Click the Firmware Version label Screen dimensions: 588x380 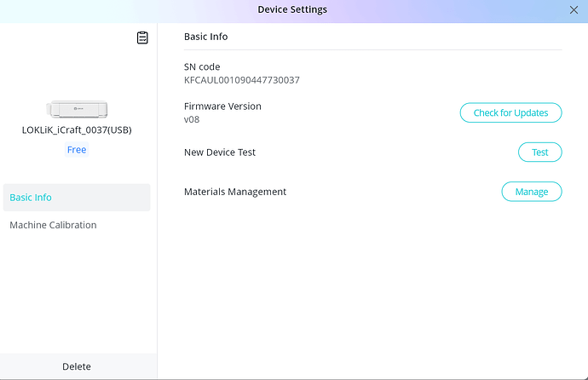(x=222, y=107)
